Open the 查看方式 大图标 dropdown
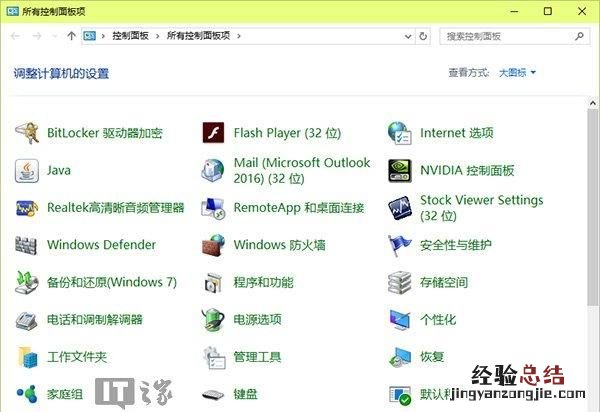Viewport: 600px width, 412px height. click(517, 72)
